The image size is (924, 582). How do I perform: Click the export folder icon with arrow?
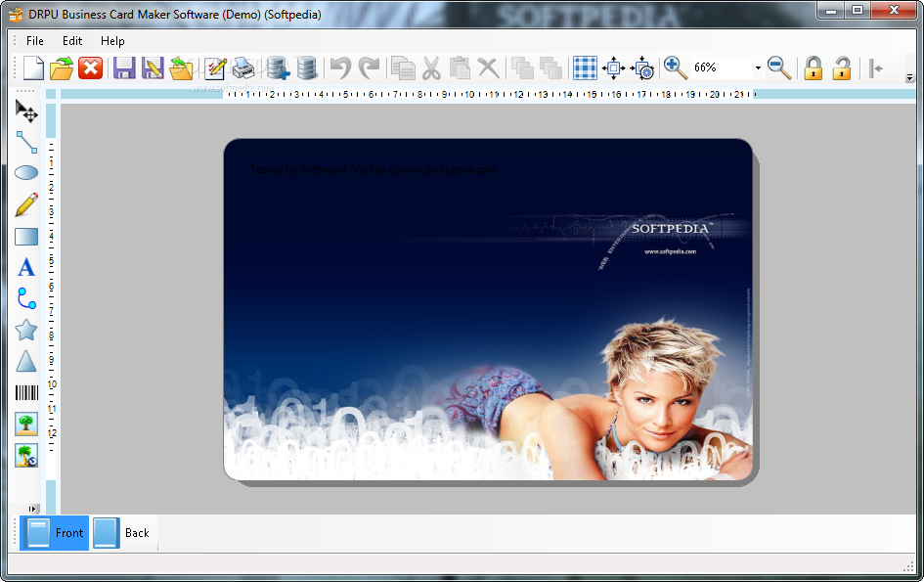click(181, 67)
